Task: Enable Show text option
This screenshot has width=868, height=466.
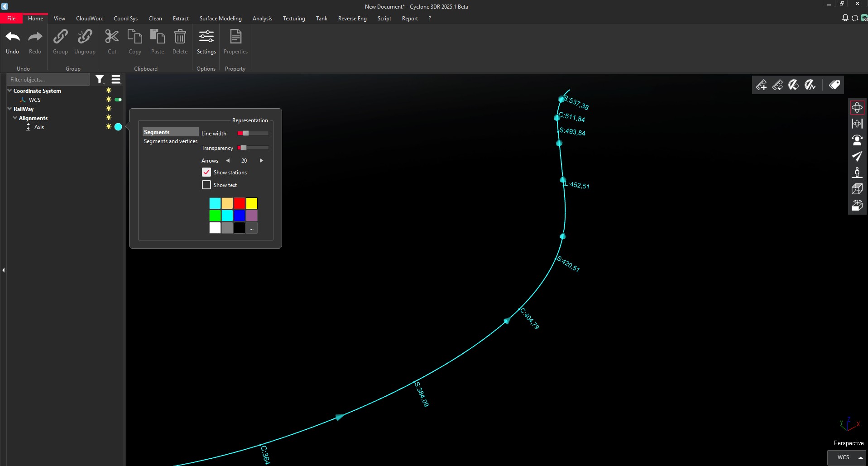Action: pyautogui.click(x=206, y=185)
